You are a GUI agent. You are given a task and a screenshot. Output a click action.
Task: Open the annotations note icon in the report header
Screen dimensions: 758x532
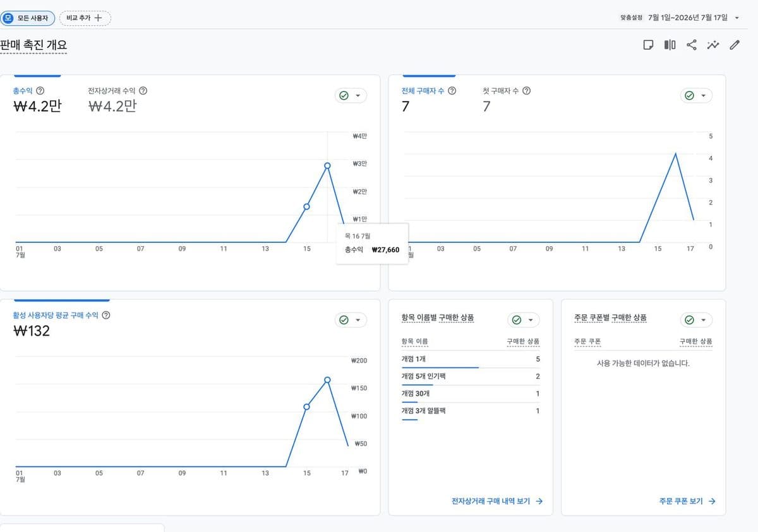(x=648, y=45)
